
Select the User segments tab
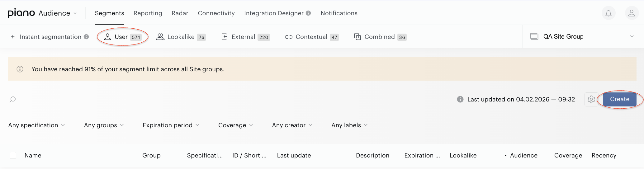point(122,37)
